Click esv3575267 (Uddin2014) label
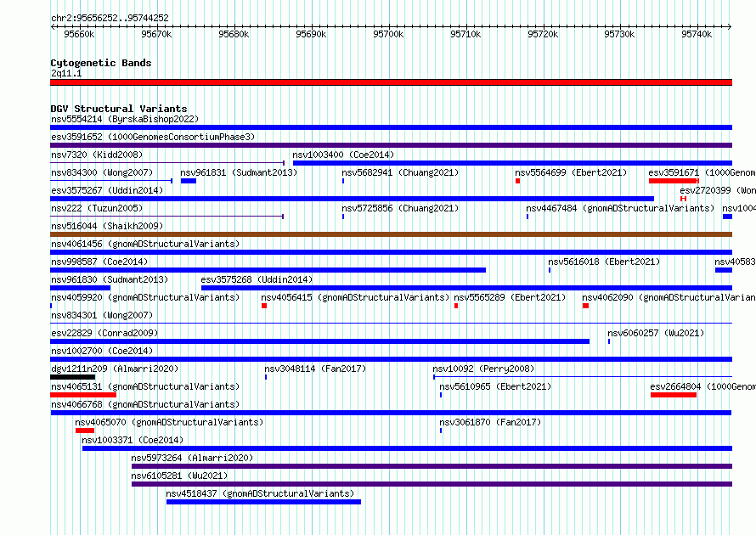756x535 pixels. click(107, 190)
